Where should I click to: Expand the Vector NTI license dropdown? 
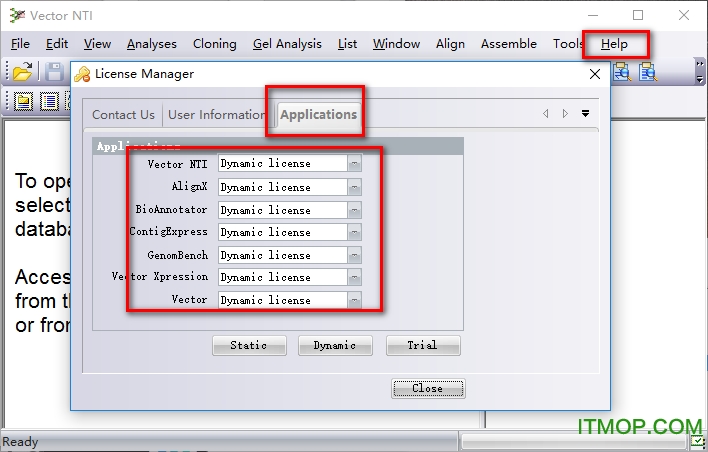(354, 164)
